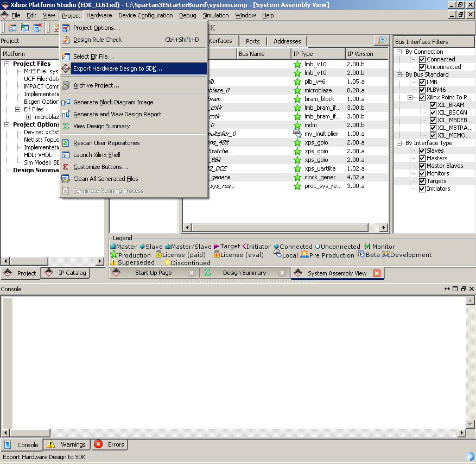Collapse the By Connection filter group
Viewport: 476px width, 464px height.
399,52
